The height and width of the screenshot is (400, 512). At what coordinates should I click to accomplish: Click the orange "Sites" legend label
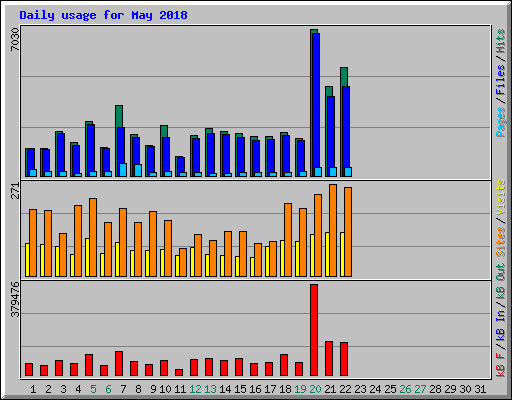coord(500,242)
